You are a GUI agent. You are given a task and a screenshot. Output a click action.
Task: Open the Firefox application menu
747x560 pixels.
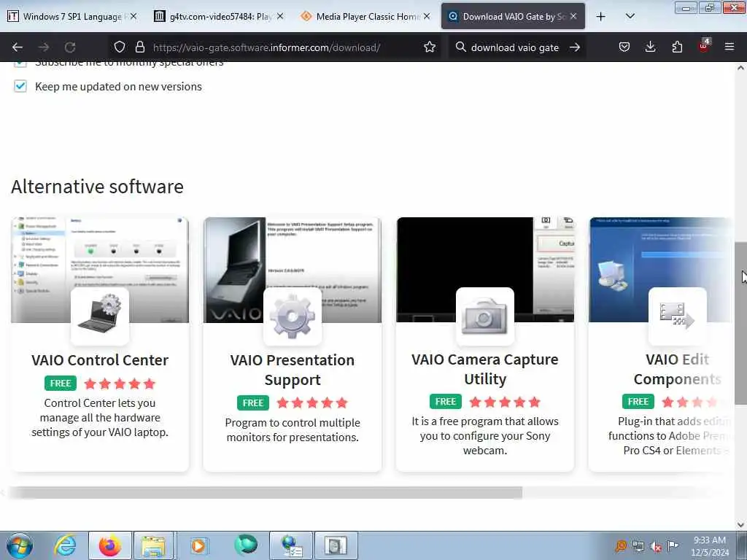tap(729, 47)
